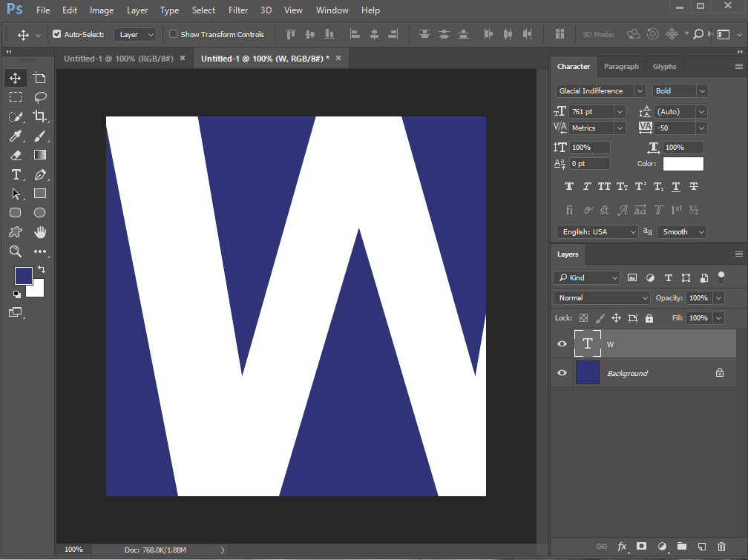The width and height of the screenshot is (748, 560).
Task: Select the Path Selection tool
Action: (x=16, y=194)
